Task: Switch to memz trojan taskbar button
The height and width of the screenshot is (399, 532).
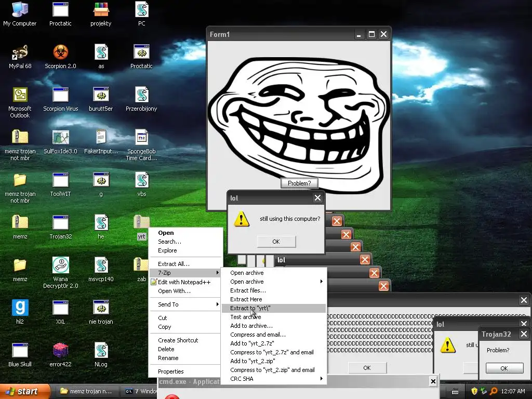Action: [87, 391]
